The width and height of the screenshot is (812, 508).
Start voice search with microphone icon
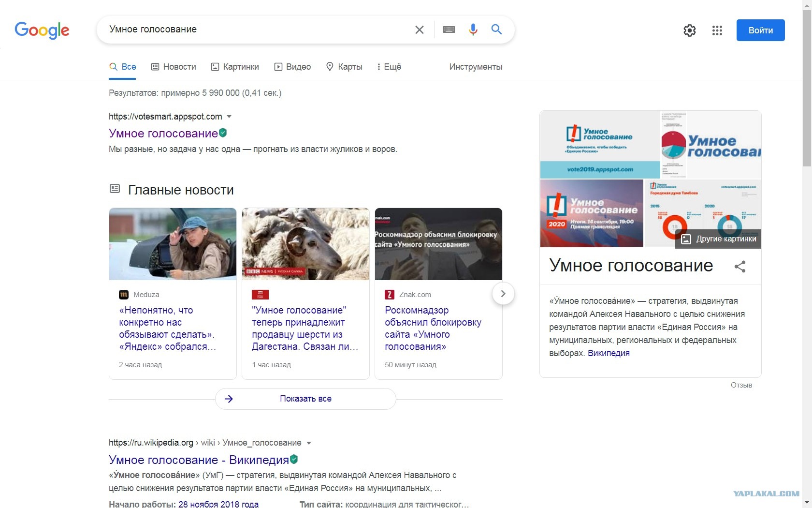(473, 30)
